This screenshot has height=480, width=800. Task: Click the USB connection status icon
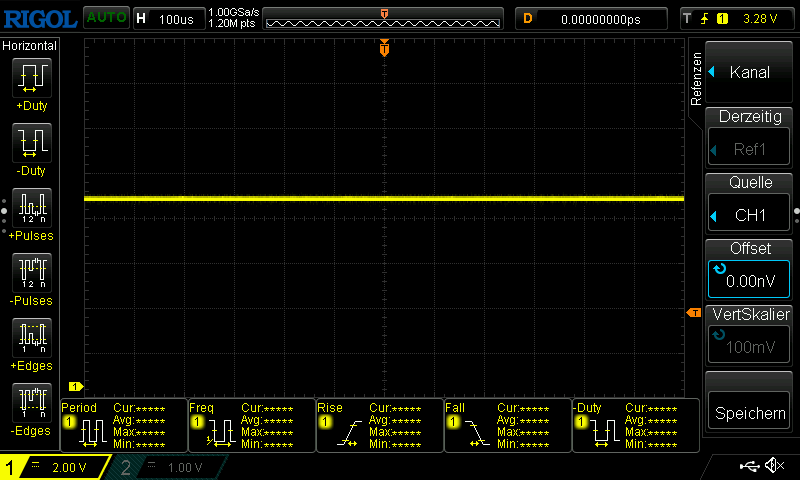point(749,466)
